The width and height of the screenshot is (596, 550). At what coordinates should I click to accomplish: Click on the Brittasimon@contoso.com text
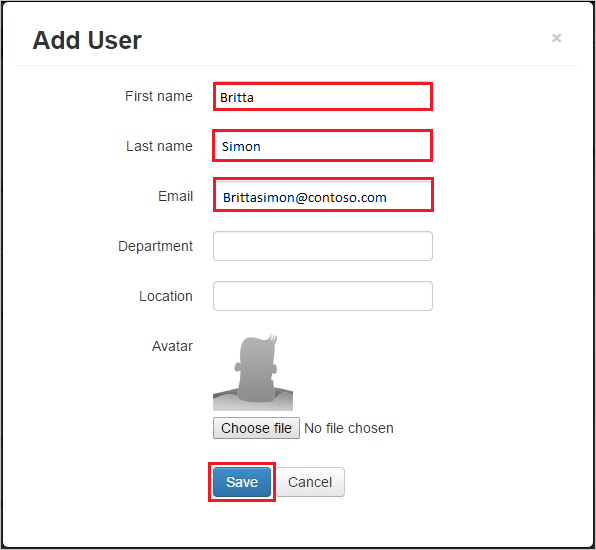[x=305, y=198]
